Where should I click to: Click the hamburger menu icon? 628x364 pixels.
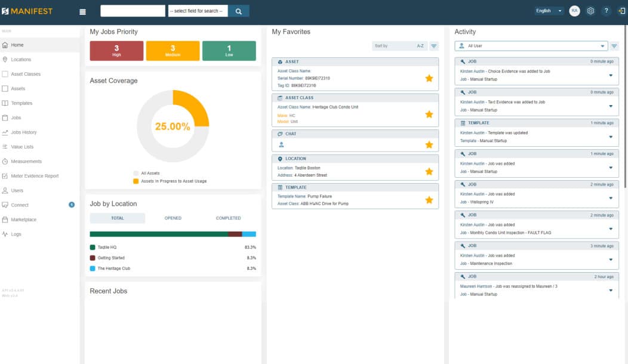(x=82, y=11)
